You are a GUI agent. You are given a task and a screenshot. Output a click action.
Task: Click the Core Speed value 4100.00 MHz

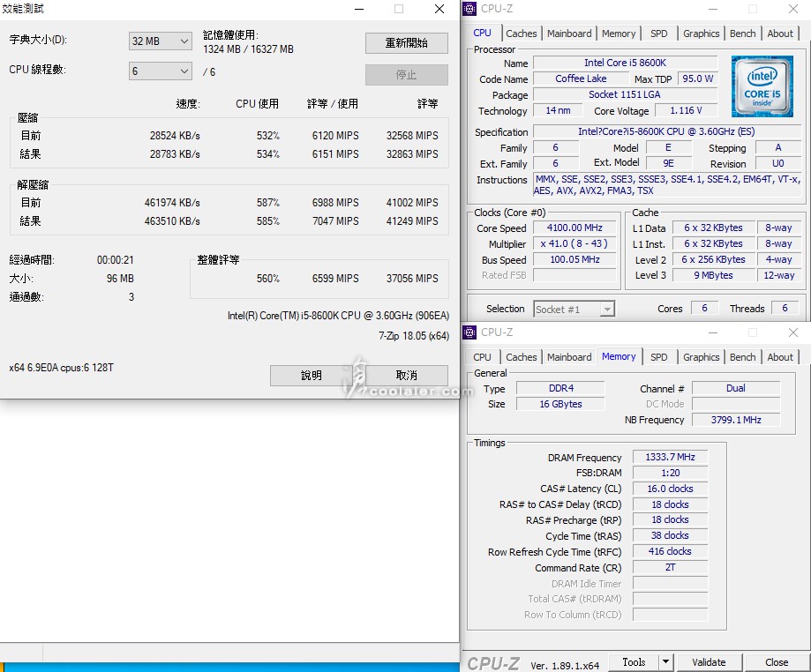[x=574, y=228]
